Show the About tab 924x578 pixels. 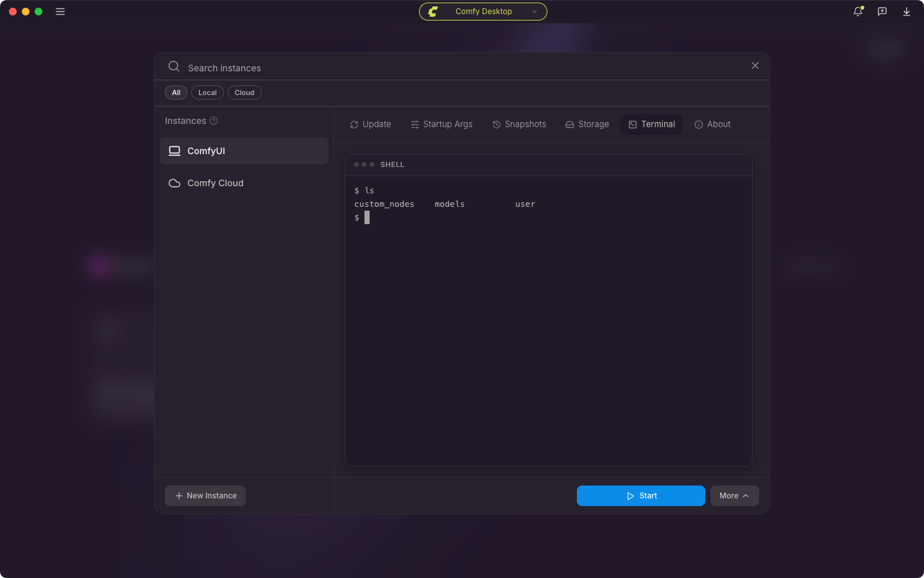[712, 125]
